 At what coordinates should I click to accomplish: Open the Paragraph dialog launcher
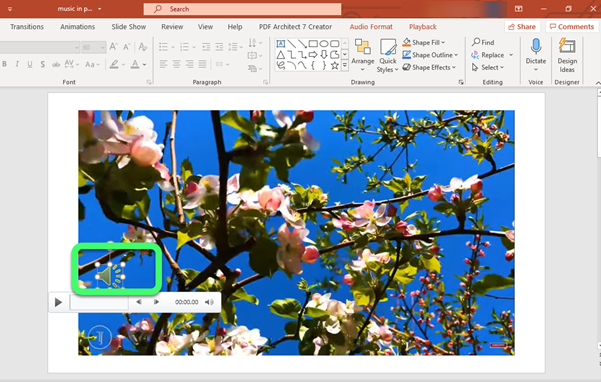click(x=265, y=82)
